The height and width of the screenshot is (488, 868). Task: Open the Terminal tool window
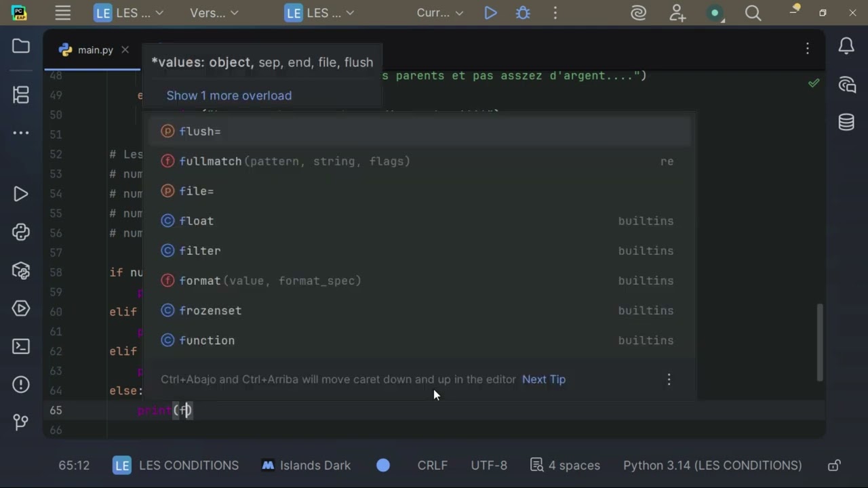[x=21, y=346]
